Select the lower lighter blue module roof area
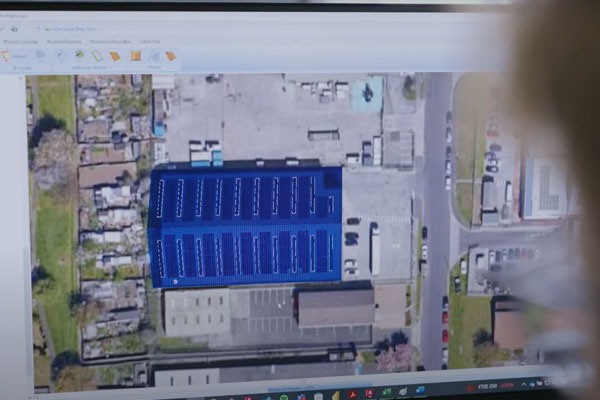Image resolution: width=600 pixels, height=400 pixels. tap(245, 255)
